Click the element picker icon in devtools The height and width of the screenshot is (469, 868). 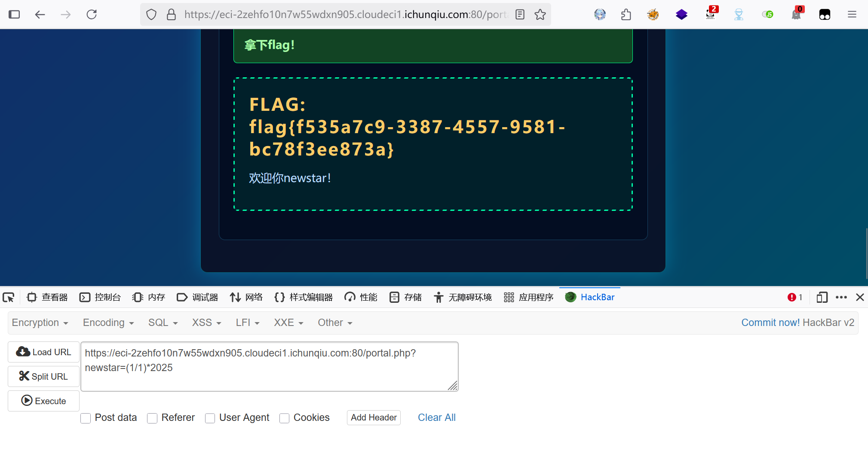(x=9, y=297)
